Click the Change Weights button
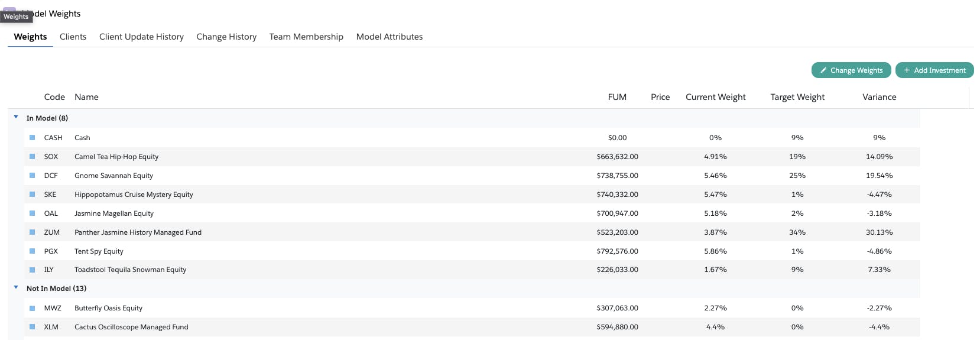 (851, 70)
